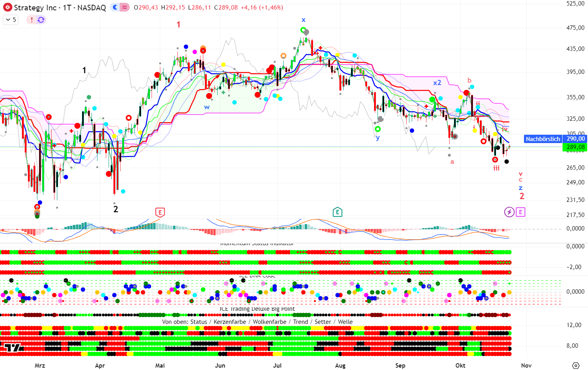Open the red earnings marker near Mai
The width and height of the screenshot is (588, 370).
click(160, 212)
